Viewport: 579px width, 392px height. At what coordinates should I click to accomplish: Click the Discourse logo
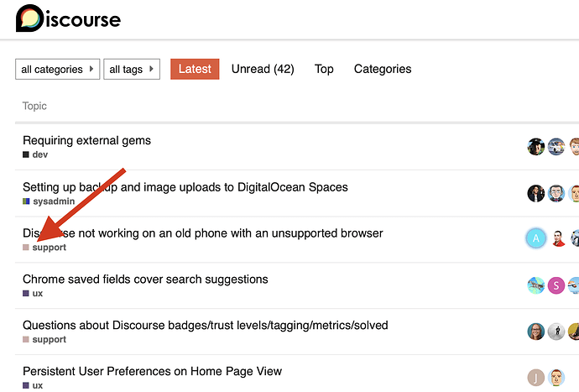68,18
